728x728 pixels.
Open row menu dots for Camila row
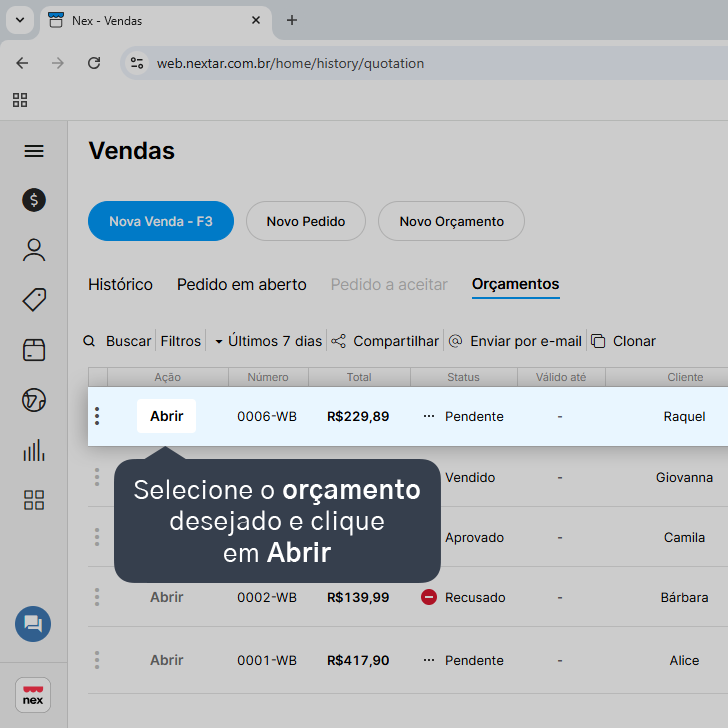pos(97,537)
